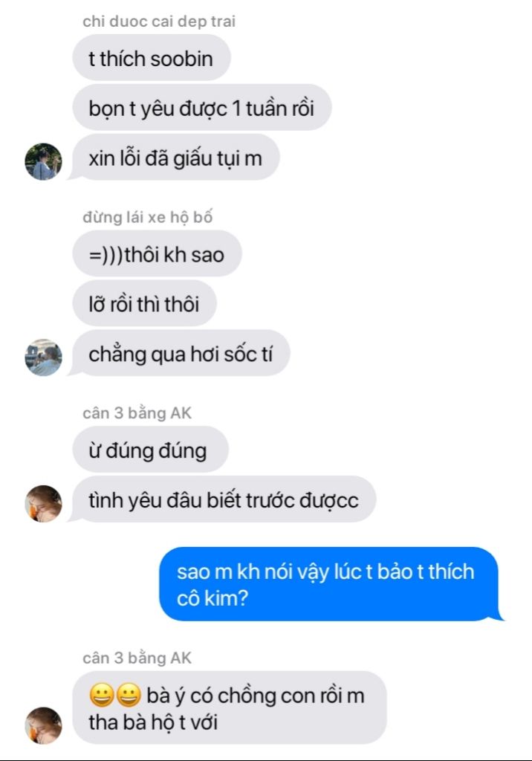532x761 pixels.
Task: Tap first 'cân 3 bằng AK' sender label
Action: pyautogui.click(x=137, y=413)
